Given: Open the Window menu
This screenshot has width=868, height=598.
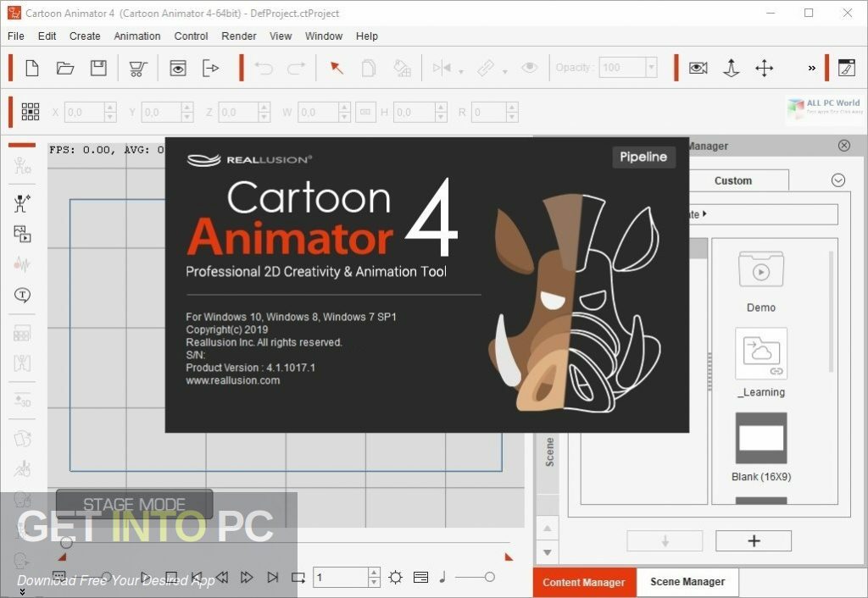Looking at the screenshot, I should (x=324, y=36).
